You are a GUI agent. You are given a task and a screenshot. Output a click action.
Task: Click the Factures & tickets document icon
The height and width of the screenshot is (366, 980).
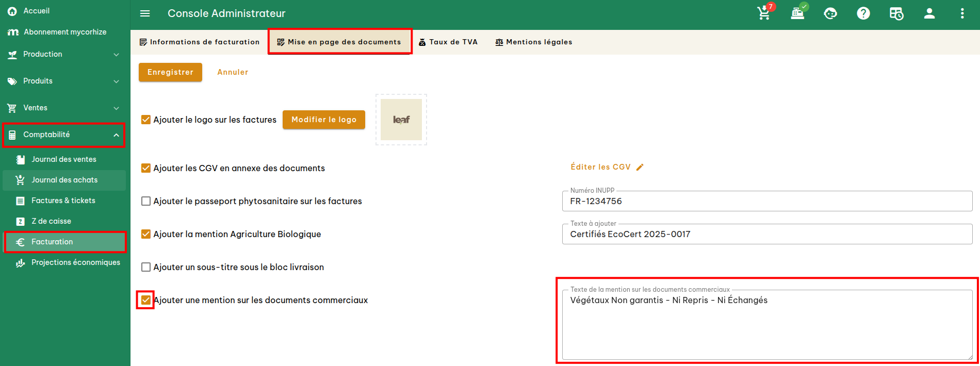21,201
